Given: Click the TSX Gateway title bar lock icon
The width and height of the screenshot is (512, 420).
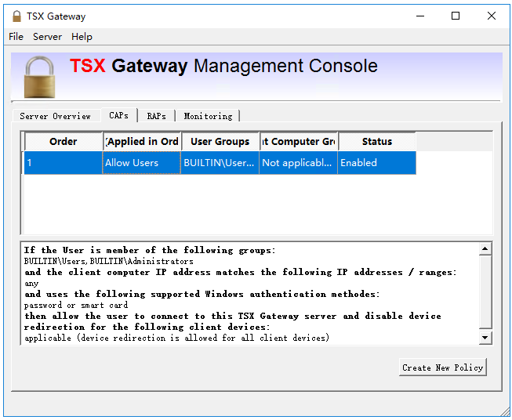Looking at the screenshot, I should [x=16, y=16].
